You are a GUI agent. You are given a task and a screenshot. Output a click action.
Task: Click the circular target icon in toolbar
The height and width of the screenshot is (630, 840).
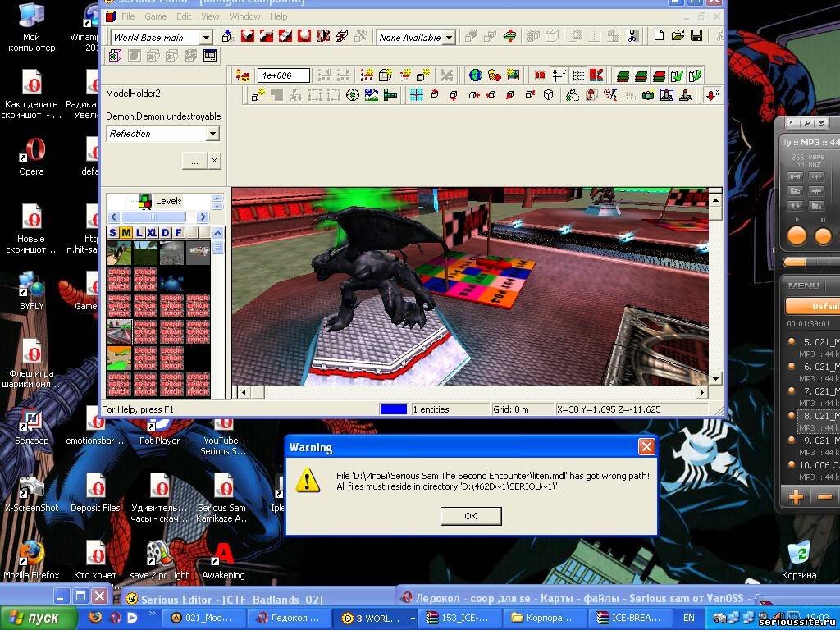pos(353,95)
